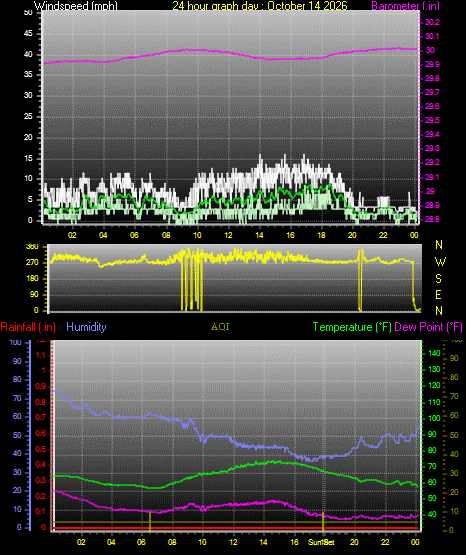Click the 24 hour graph date heading

point(260,6)
